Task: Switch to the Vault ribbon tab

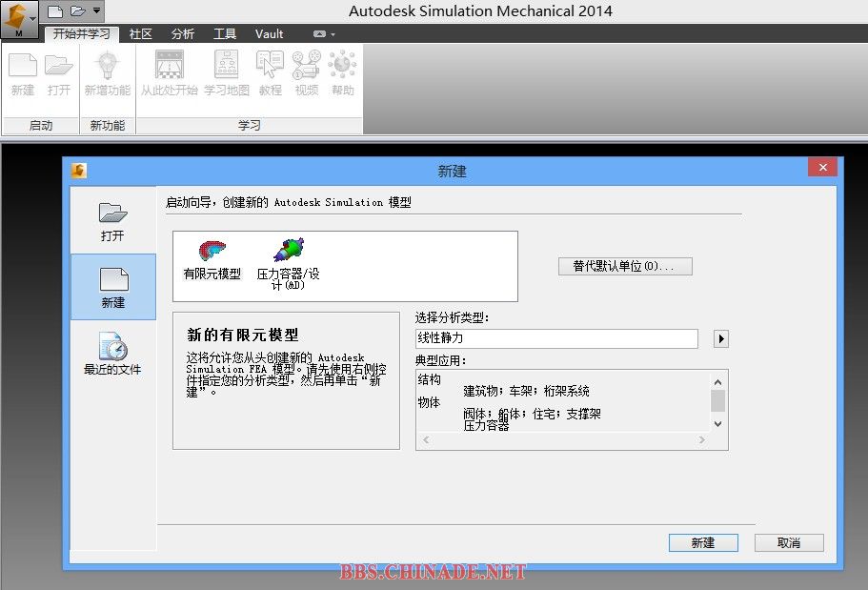Action: click(x=269, y=33)
